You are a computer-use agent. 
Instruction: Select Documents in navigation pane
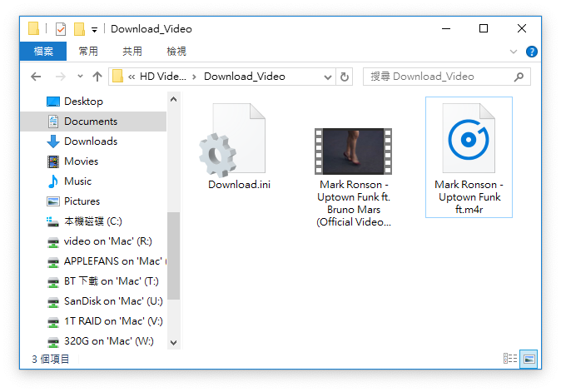pyautogui.click(x=94, y=122)
